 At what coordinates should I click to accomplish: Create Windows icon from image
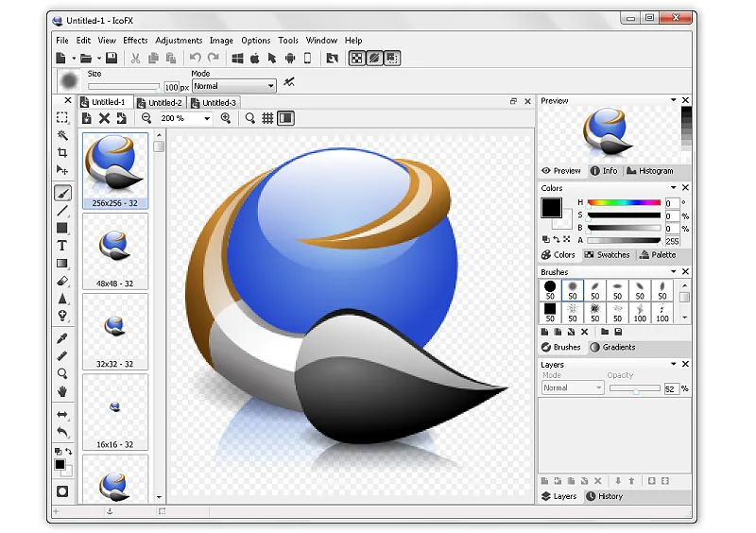(237, 59)
